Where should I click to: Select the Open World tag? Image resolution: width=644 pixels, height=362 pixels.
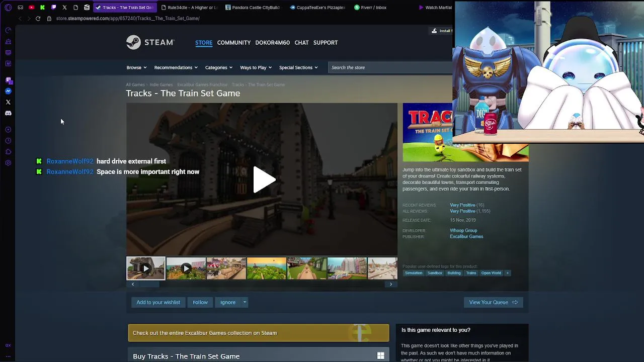(x=491, y=273)
